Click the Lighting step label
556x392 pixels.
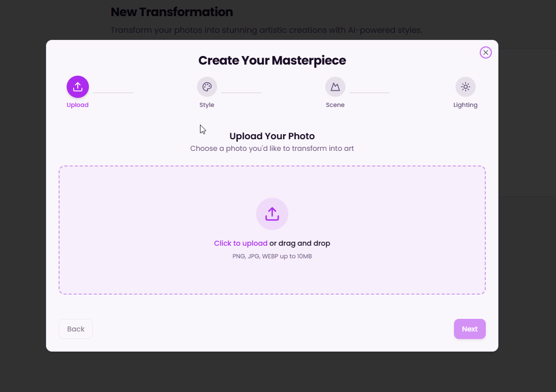pyautogui.click(x=465, y=105)
